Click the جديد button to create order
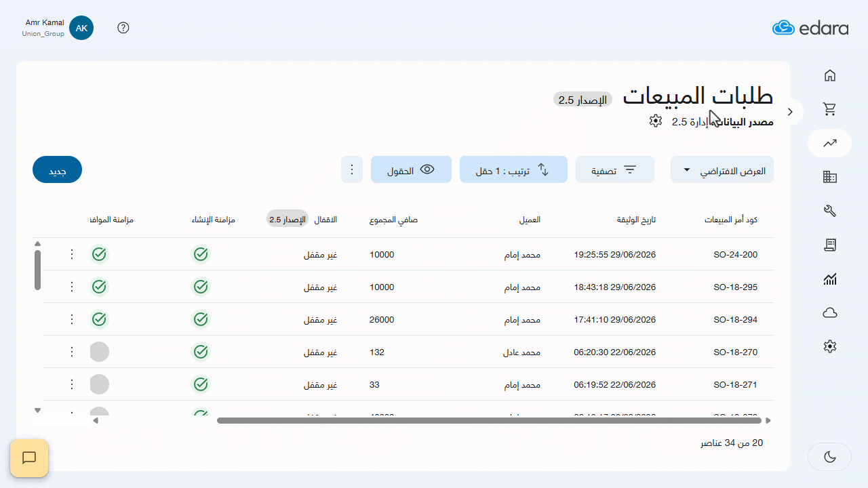The image size is (868, 488). tap(57, 169)
